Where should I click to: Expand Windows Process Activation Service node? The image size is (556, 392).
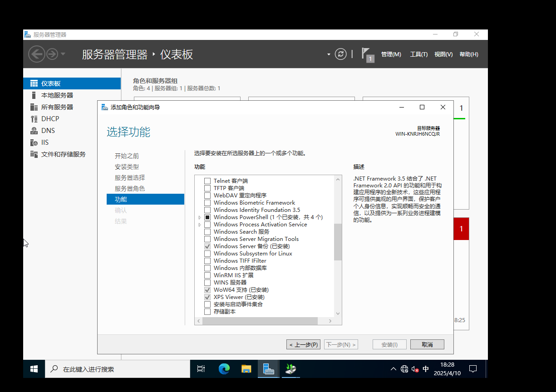pyautogui.click(x=200, y=225)
